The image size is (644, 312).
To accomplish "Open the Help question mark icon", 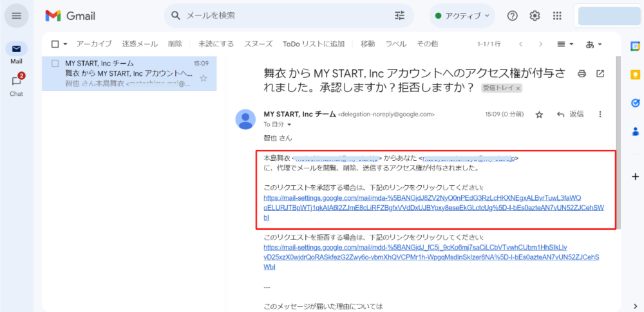I will [513, 16].
